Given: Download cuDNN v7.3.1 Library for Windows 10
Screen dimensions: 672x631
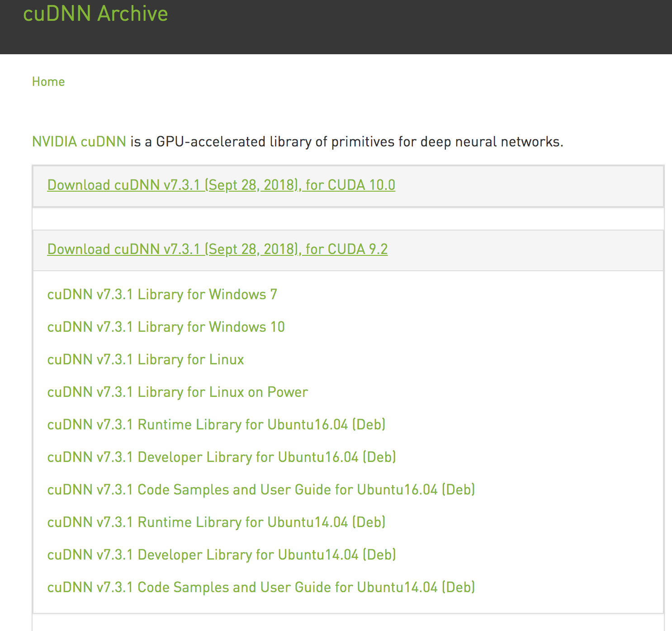Looking at the screenshot, I should tap(166, 327).
